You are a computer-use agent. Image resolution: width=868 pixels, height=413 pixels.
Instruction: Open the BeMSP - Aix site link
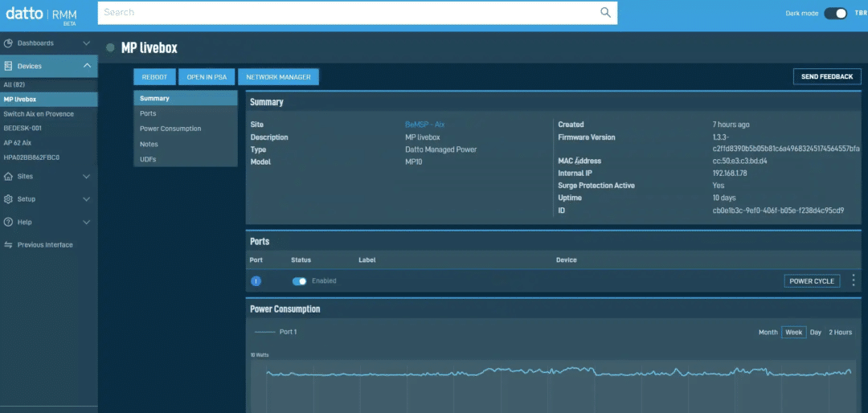[x=424, y=125]
